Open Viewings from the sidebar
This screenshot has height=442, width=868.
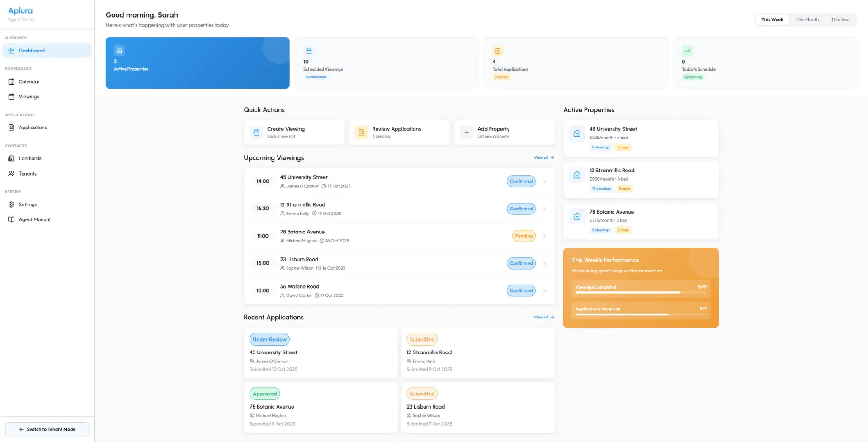point(11,96)
